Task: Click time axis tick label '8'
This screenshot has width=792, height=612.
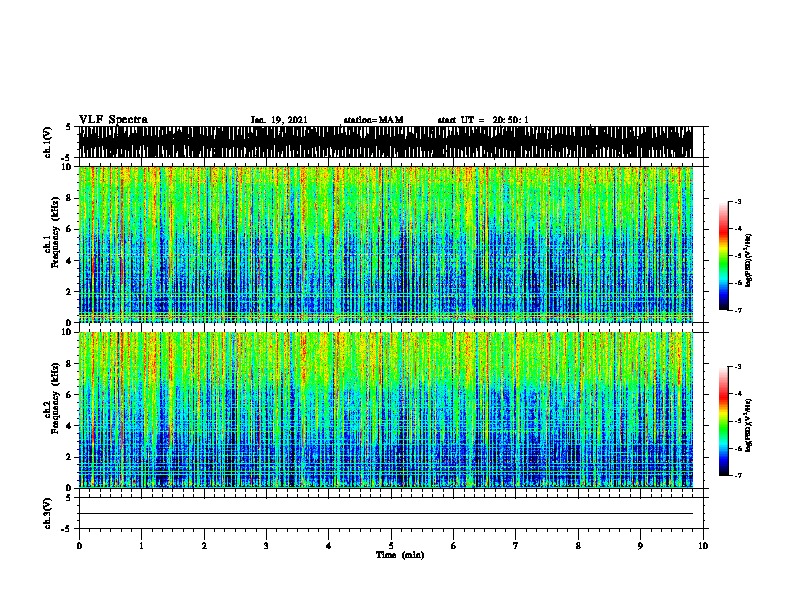Action: pos(578,546)
